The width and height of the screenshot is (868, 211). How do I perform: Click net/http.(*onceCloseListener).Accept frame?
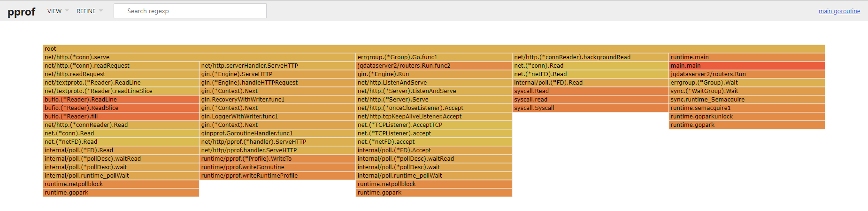434,108
